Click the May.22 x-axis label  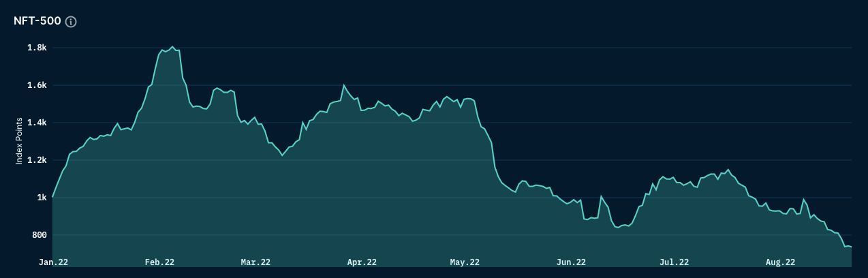(465, 262)
